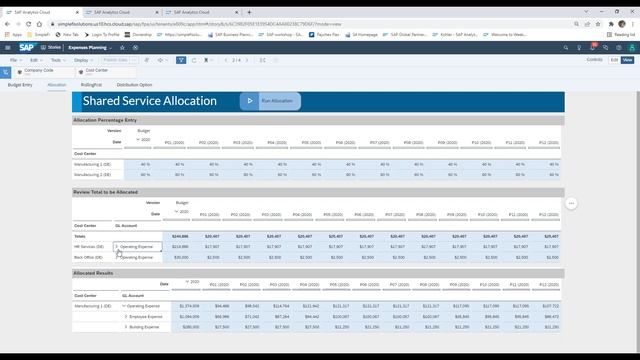Viewport: 640px width, 360px height.
Task: Open the Stories link in the shell bar
Action: (x=51, y=48)
